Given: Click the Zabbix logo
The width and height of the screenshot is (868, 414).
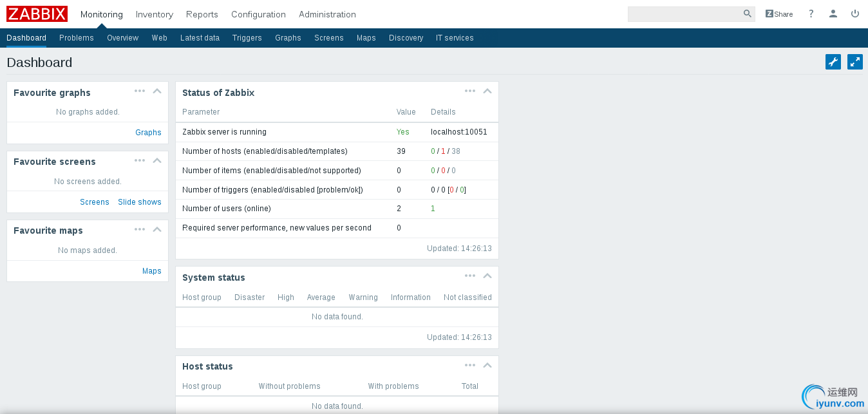Looking at the screenshot, I should tap(37, 14).
